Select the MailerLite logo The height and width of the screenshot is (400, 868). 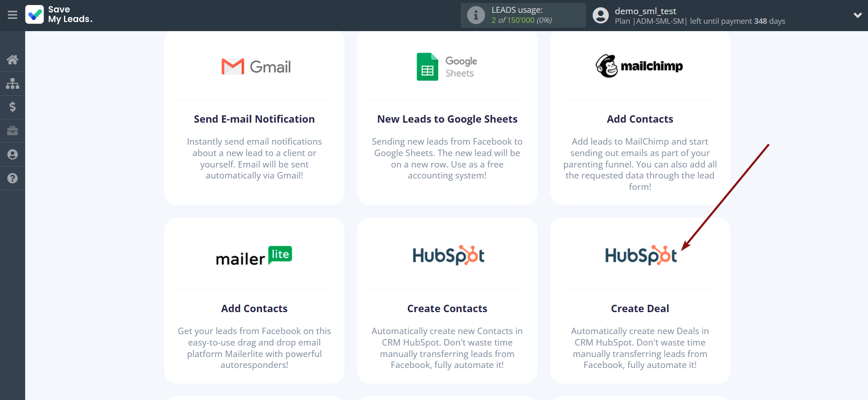pos(254,256)
